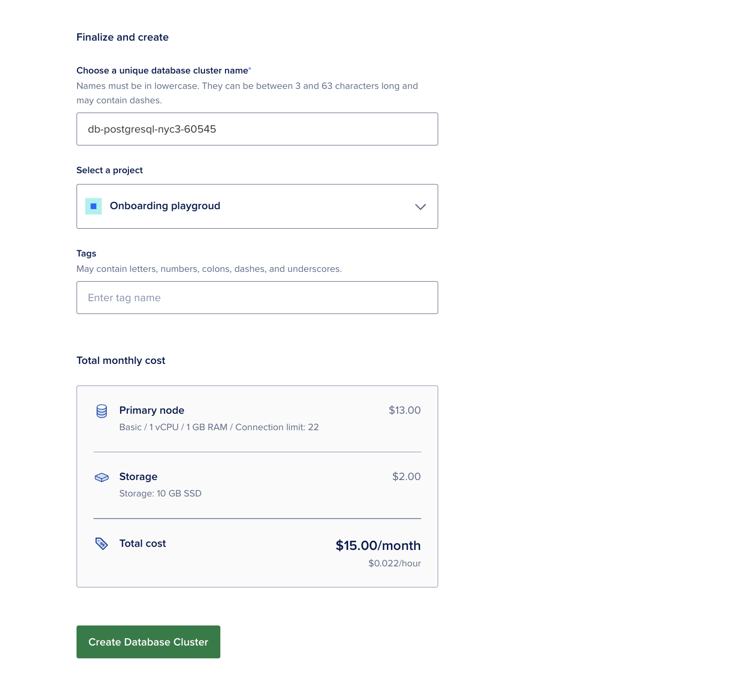Click the Tags field label

click(86, 253)
